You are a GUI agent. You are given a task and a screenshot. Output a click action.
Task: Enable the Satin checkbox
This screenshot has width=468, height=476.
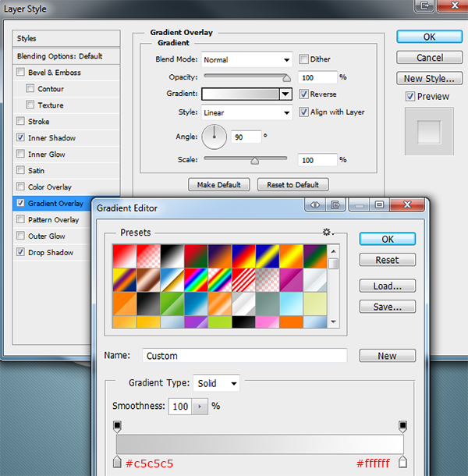coord(20,170)
